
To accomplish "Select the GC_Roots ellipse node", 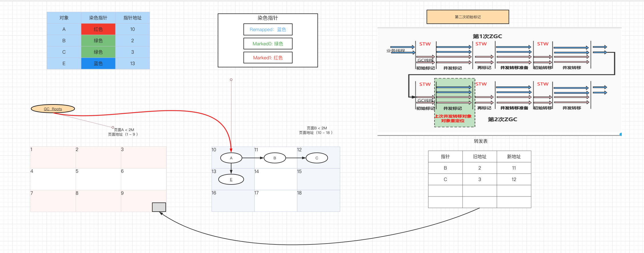I will click(53, 109).
